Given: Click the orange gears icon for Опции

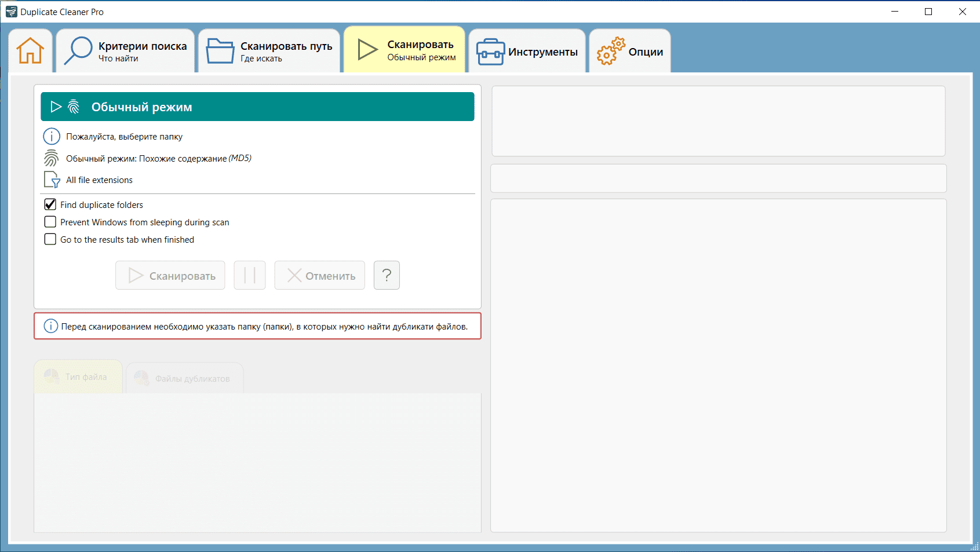Looking at the screenshot, I should click(611, 52).
